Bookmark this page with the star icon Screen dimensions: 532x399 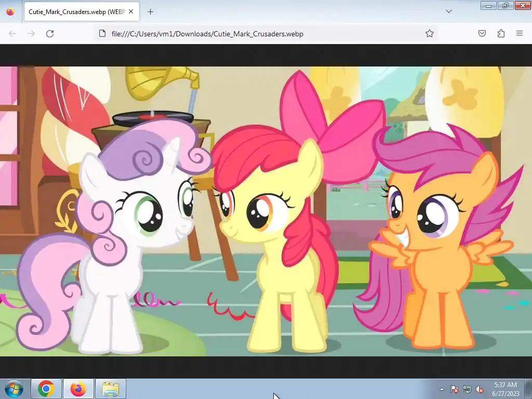click(430, 33)
